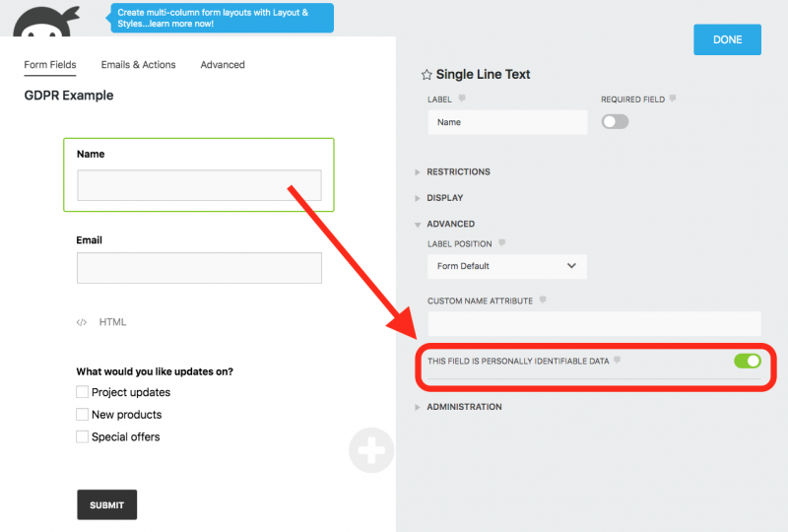
Task: Expand the Administration section
Action: pyautogui.click(x=464, y=407)
